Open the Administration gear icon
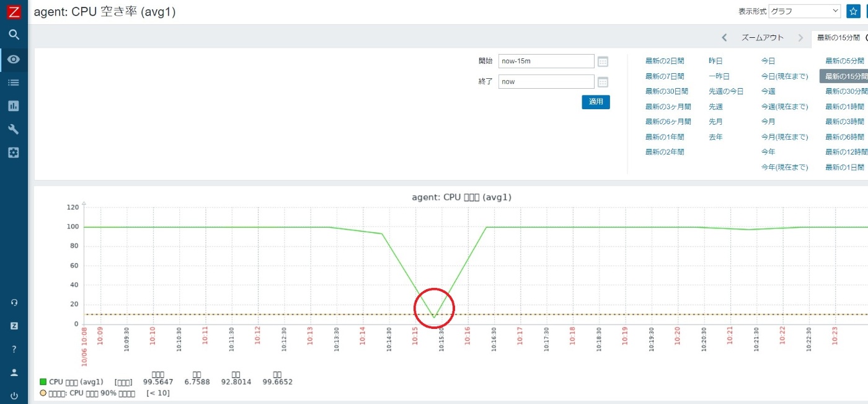Image resolution: width=868 pixels, height=404 pixels. (14, 152)
